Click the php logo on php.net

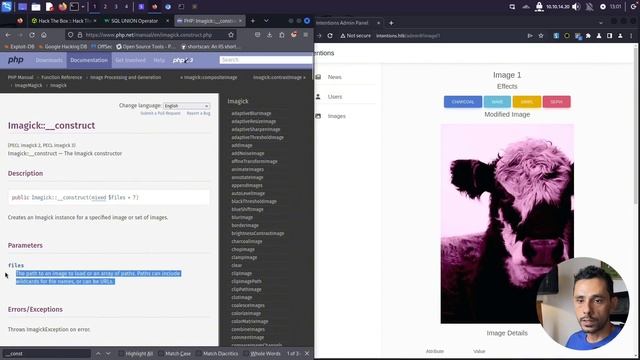click(x=16, y=60)
